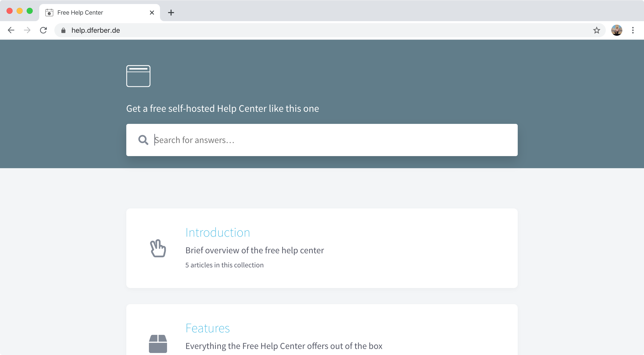Click the box icon beside Features

click(x=158, y=343)
